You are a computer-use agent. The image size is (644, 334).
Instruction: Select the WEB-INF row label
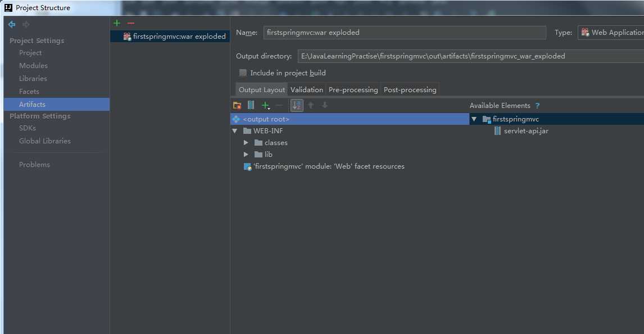[268, 131]
